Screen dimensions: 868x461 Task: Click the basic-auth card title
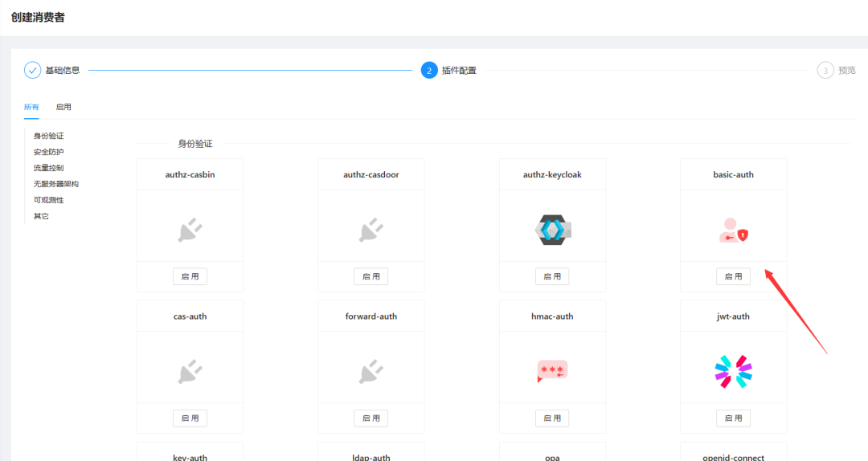coord(734,174)
